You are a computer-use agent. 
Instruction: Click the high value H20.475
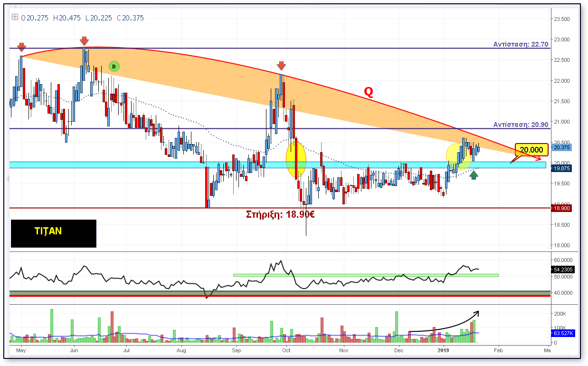pos(67,18)
